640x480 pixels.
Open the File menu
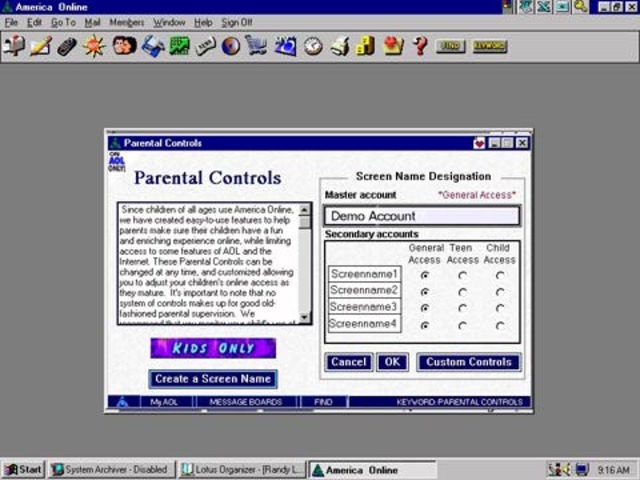[x=11, y=22]
